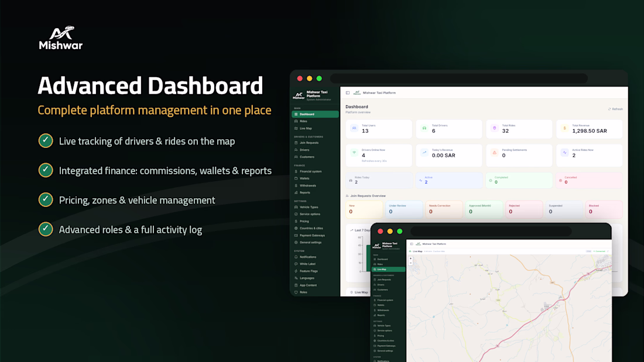Click the Live Map window address bar
The image size is (644, 362).
click(491, 232)
